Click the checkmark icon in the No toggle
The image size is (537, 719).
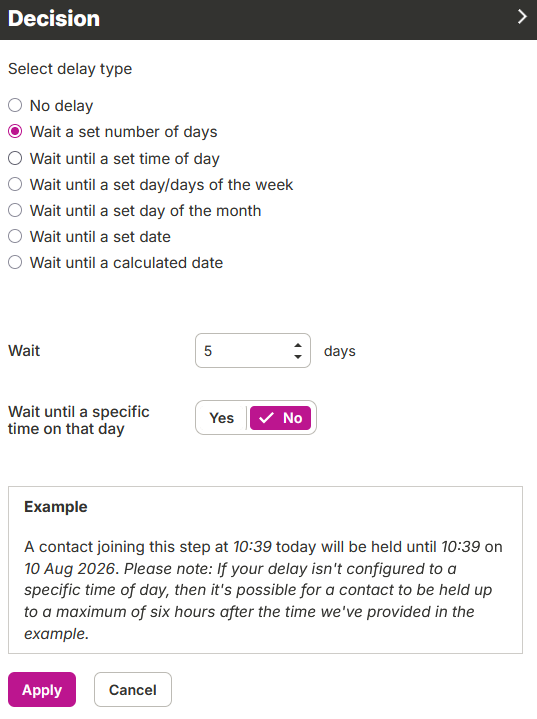[x=266, y=418]
